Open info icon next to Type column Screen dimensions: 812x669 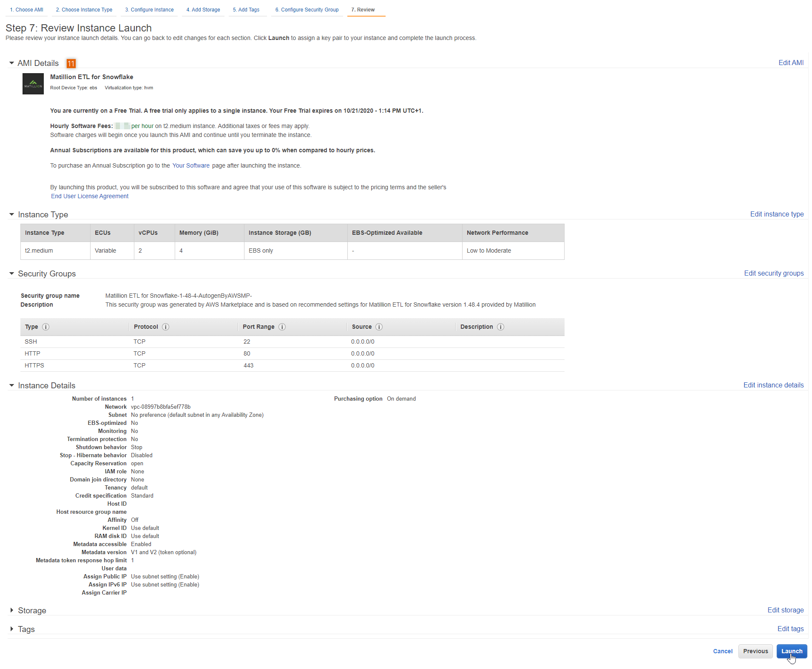pos(46,327)
